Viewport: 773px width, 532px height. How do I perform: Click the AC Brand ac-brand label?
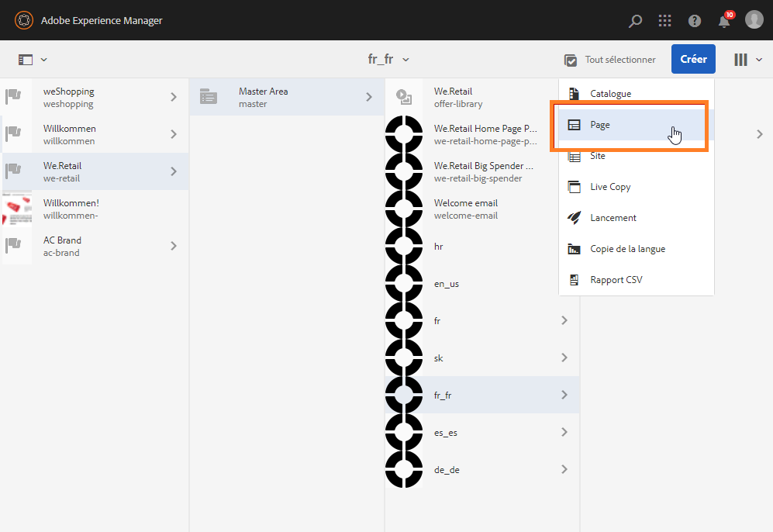pos(62,246)
